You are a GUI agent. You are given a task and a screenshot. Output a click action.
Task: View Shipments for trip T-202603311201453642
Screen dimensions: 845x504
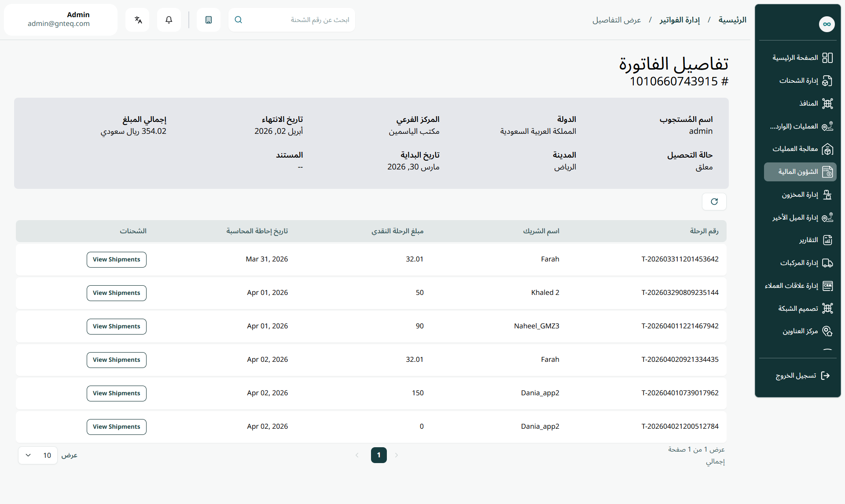(x=117, y=260)
